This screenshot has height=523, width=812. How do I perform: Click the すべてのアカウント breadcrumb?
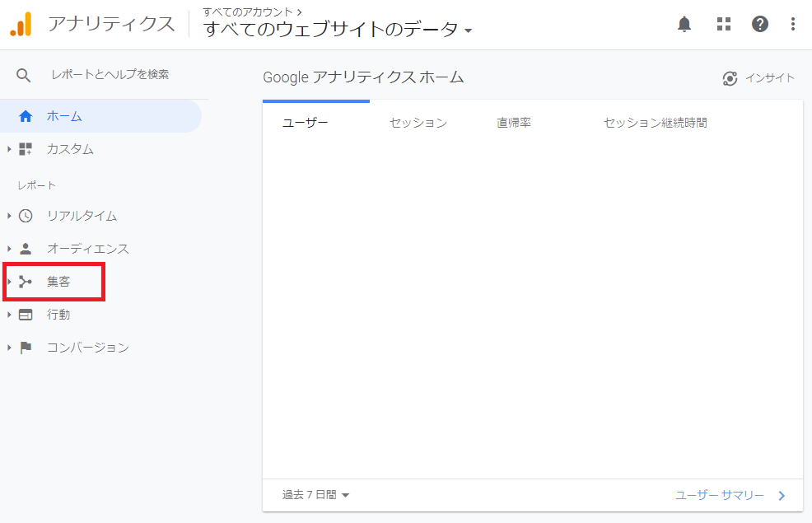click(x=248, y=12)
